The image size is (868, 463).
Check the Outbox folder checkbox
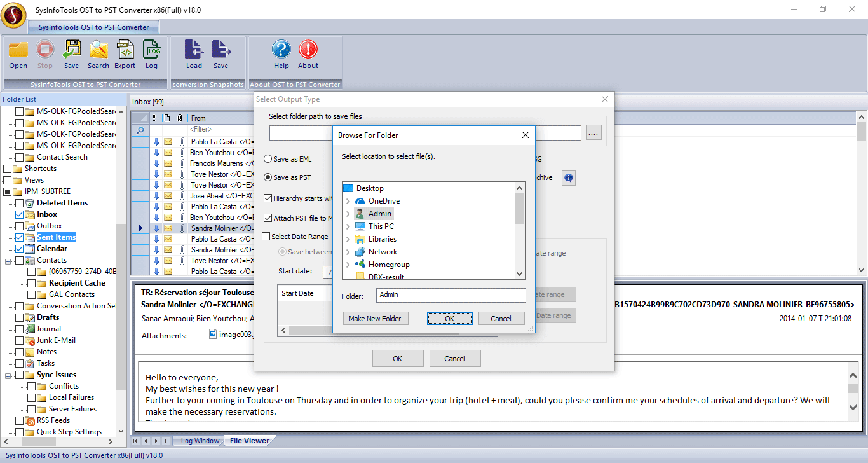click(x=19, y=226)
